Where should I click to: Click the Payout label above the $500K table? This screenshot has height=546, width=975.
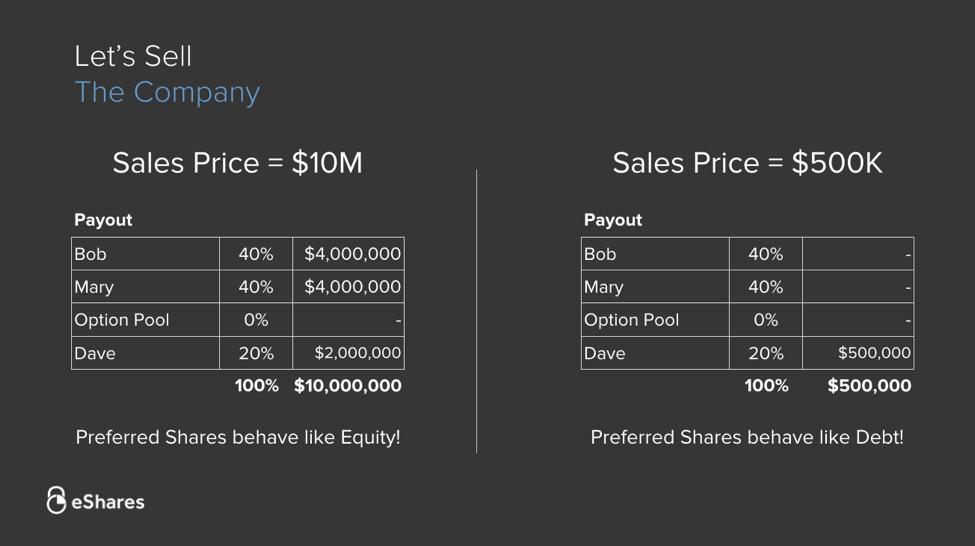pos(613,220)
